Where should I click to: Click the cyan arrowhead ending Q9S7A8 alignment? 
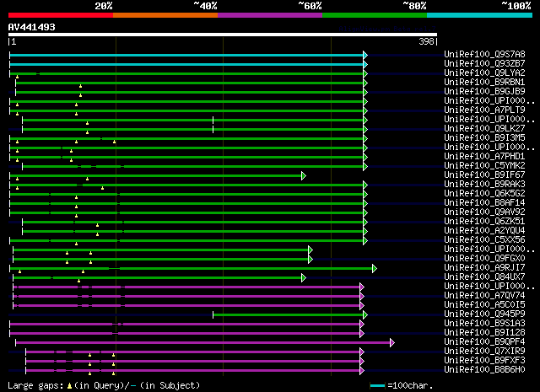point(365,55)
